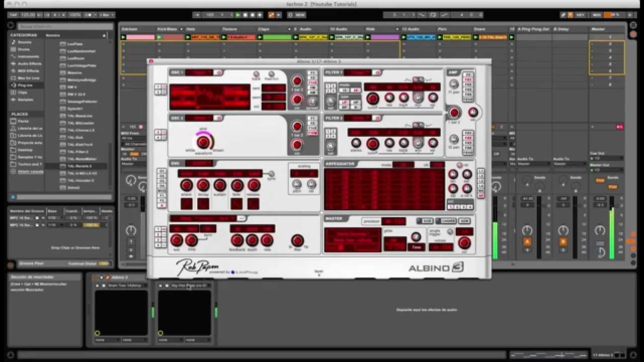Adjust envelope decay knob
Screen dimensions: 644x362
pos(203,186)
